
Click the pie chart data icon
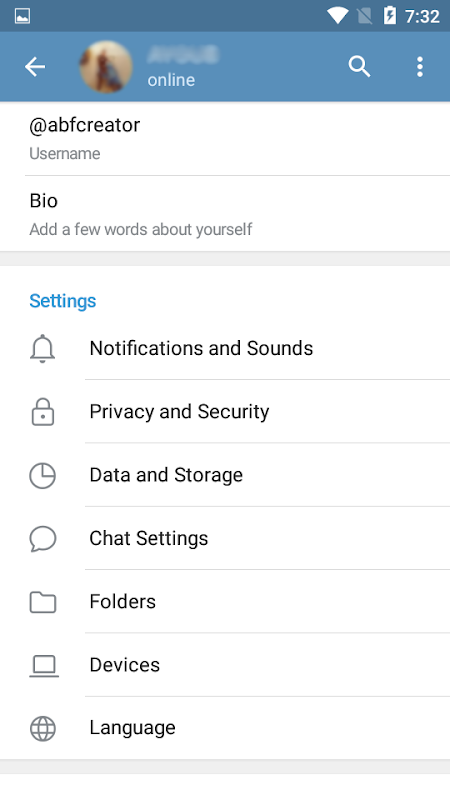tap(42, 476)
